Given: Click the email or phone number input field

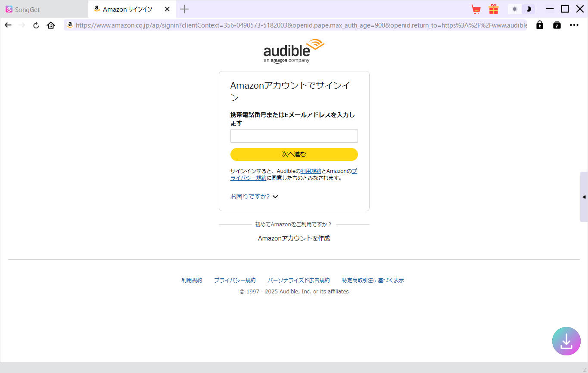Looking at the screenshot, I should point(294,136).
